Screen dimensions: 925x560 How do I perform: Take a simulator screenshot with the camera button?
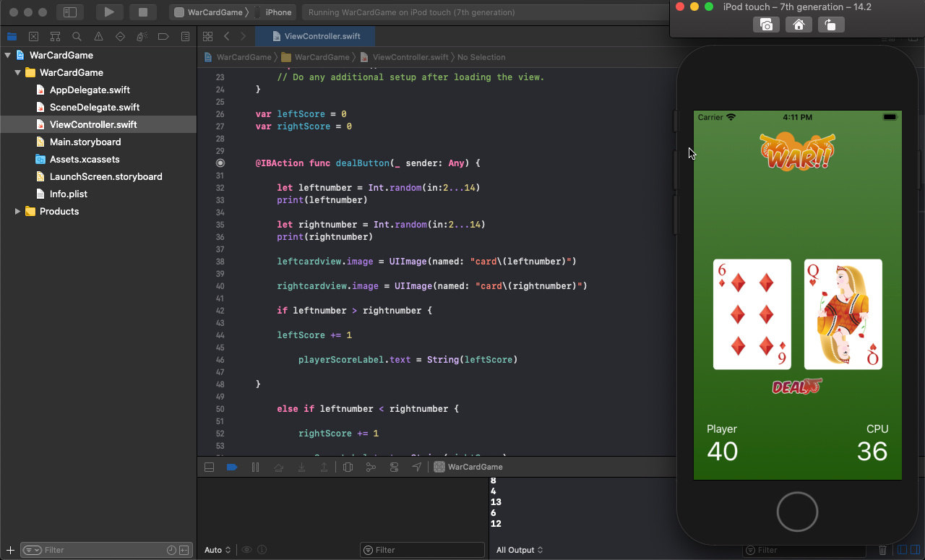766,25
